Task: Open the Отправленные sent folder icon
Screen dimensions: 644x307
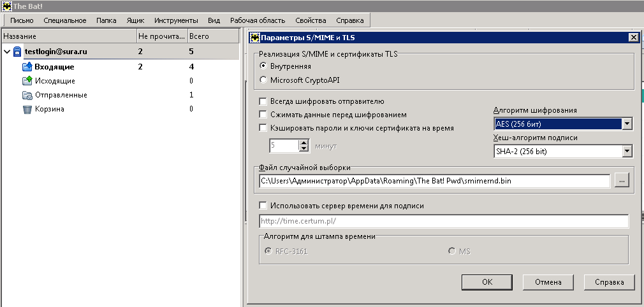Action: [27, 95]
